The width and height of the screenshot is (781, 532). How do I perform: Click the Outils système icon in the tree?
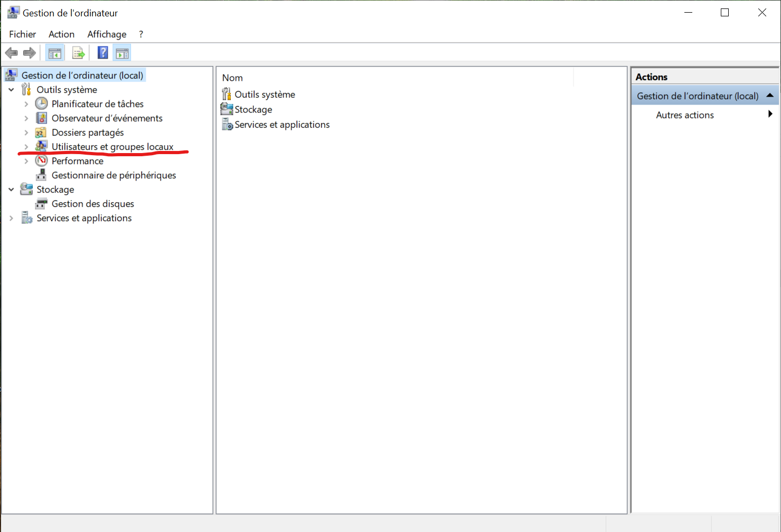point(26,90)
